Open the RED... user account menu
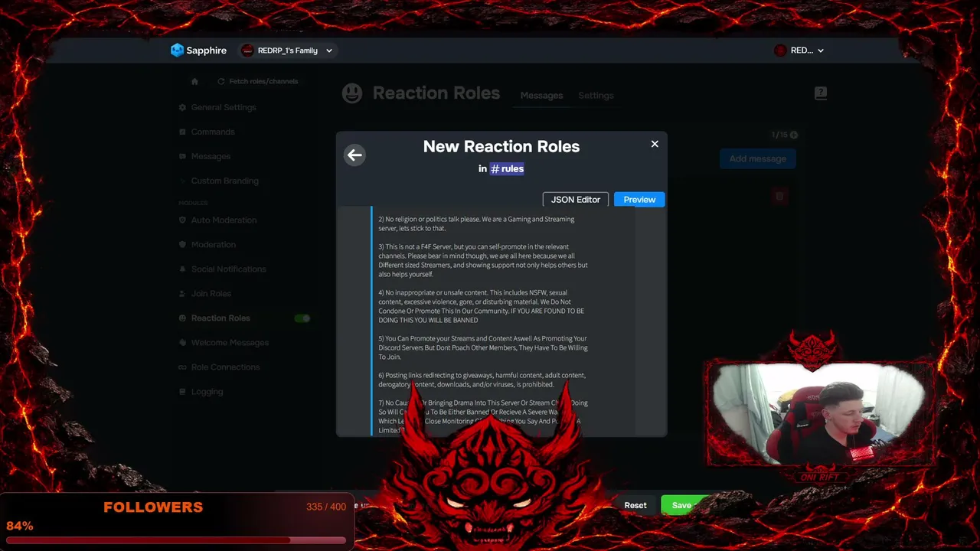Image resolution: width=980 pixels, height=551 pixels. tap(799, 51)
